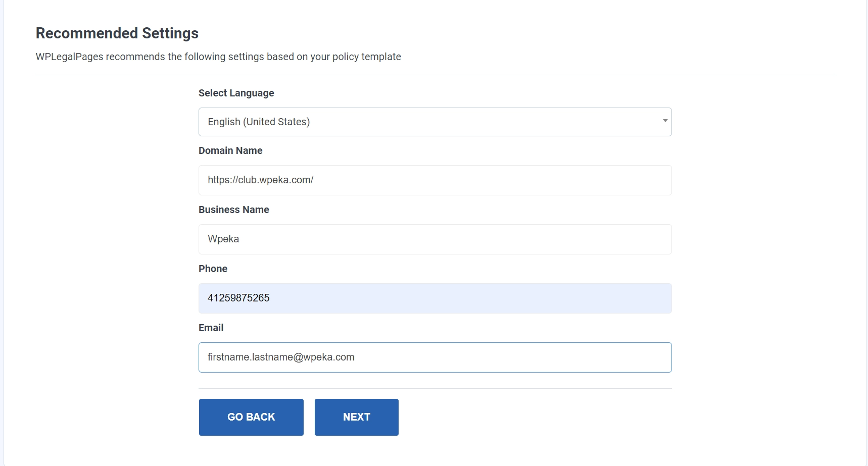
Task: Open the Select Language dropdown
Action: (x=435, y=122)
